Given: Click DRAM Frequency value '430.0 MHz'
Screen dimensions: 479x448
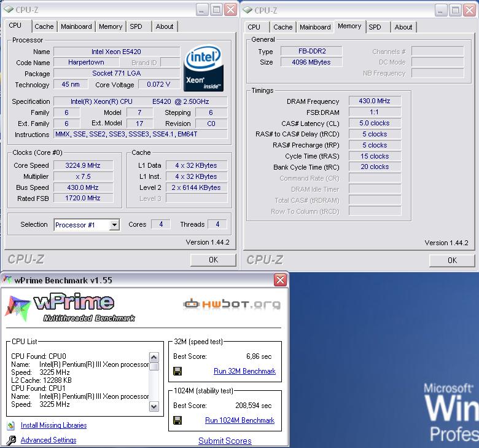Looking at the screenshot, I should 375,101.
